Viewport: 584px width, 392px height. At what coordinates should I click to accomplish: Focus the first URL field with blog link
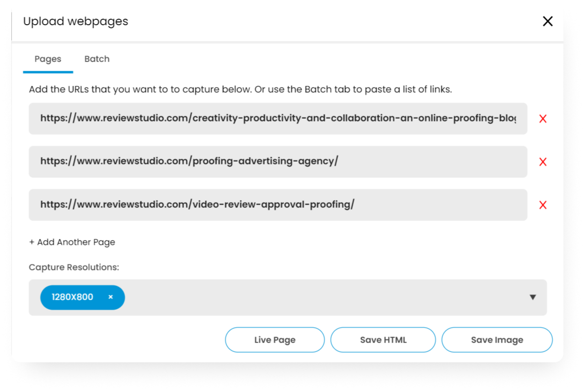(x=278, y=119)
